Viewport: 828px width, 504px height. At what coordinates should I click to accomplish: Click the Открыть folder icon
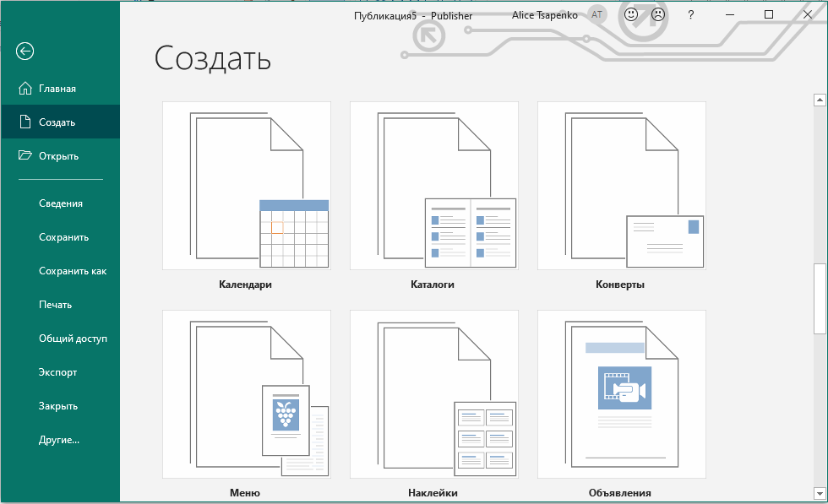pos(25,155)
